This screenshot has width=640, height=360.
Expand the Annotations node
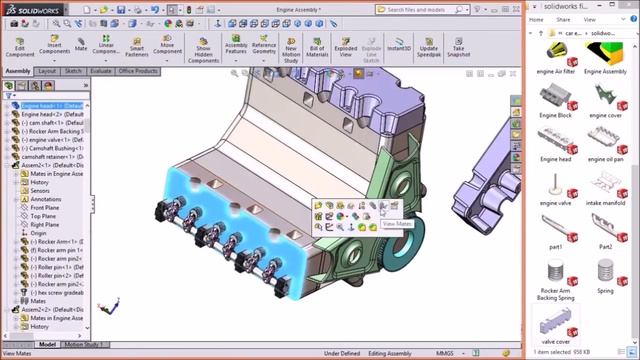click(x=16, y=199)
